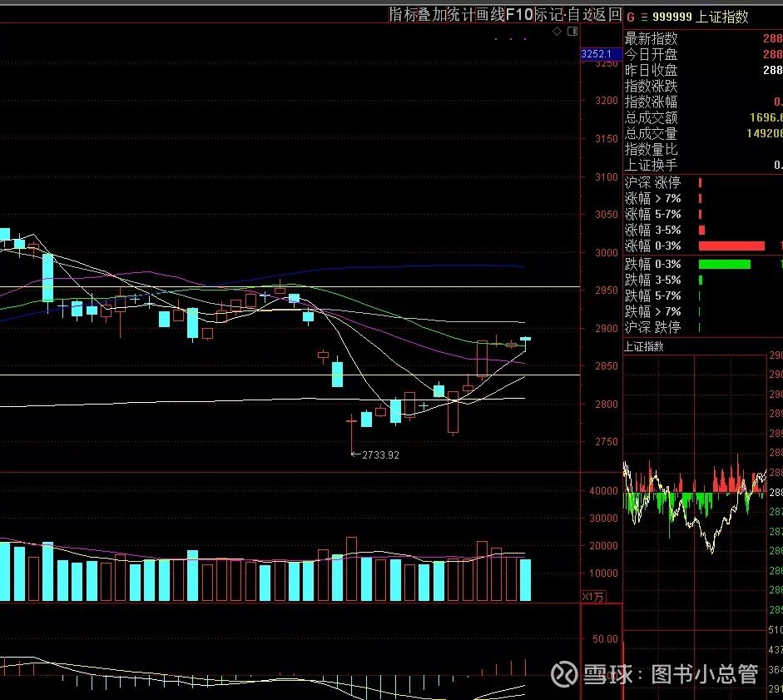Click the 指数涨跌 row label
The image size is (783, 700).
652,87
